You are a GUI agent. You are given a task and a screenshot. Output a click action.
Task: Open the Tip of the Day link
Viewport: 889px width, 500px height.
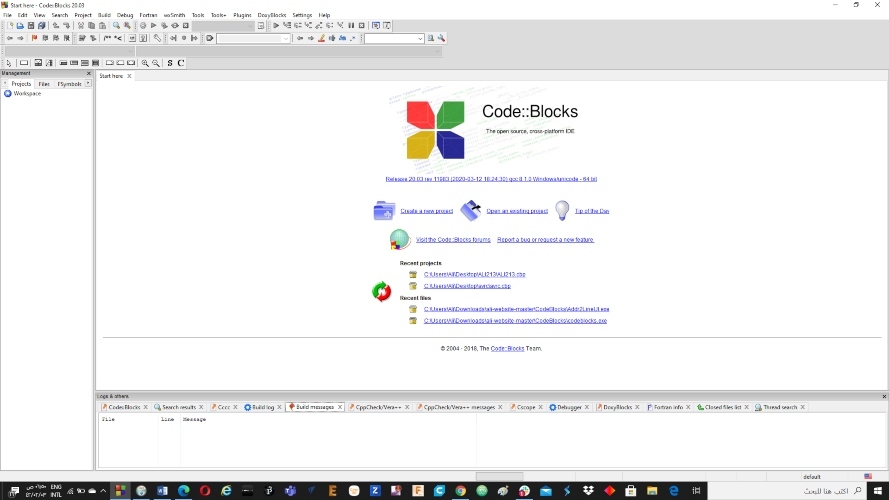click(592, 211)
